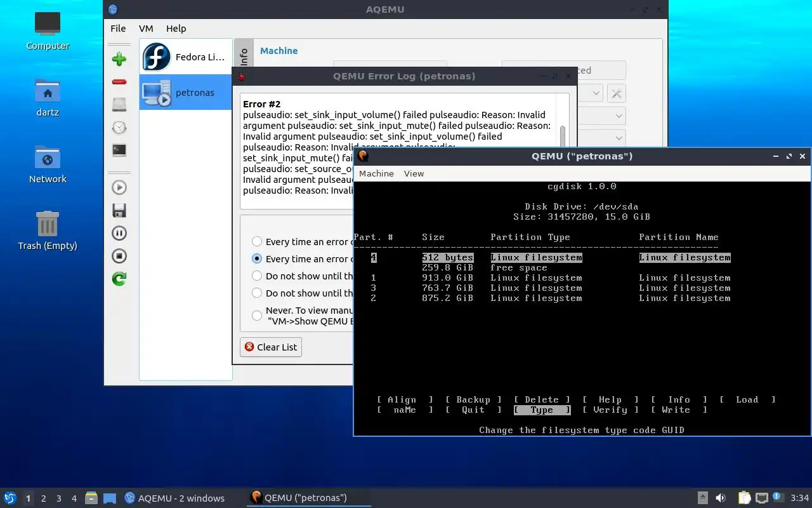Click the cgdisk Write option
The width and height of the screenshot is (812, 508).
679,410
